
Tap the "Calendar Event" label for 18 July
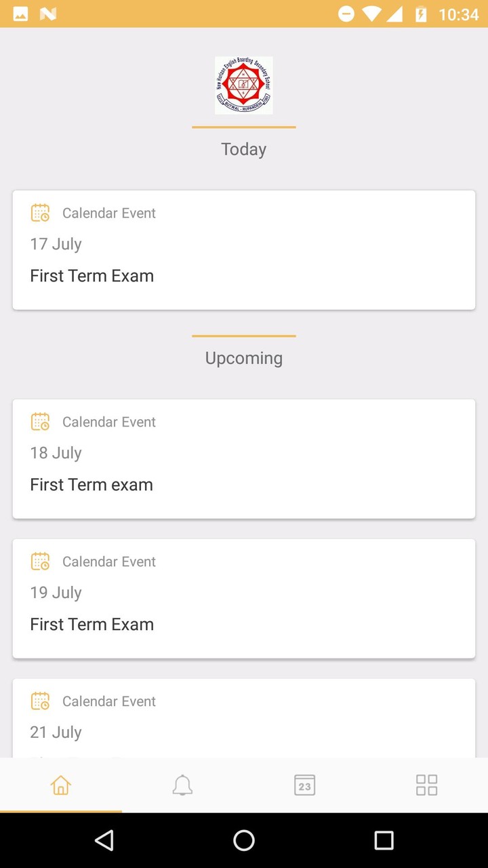tap(109, 422)
